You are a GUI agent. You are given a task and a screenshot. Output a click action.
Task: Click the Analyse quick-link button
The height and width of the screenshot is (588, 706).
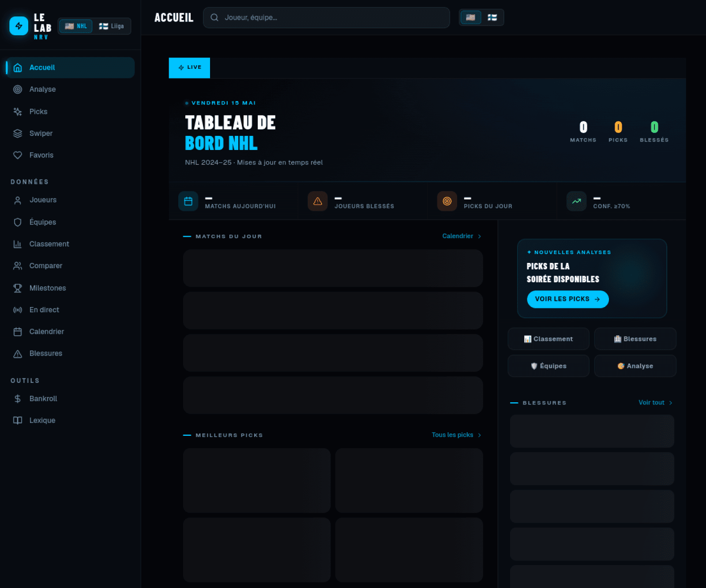(x=635, y=366)
